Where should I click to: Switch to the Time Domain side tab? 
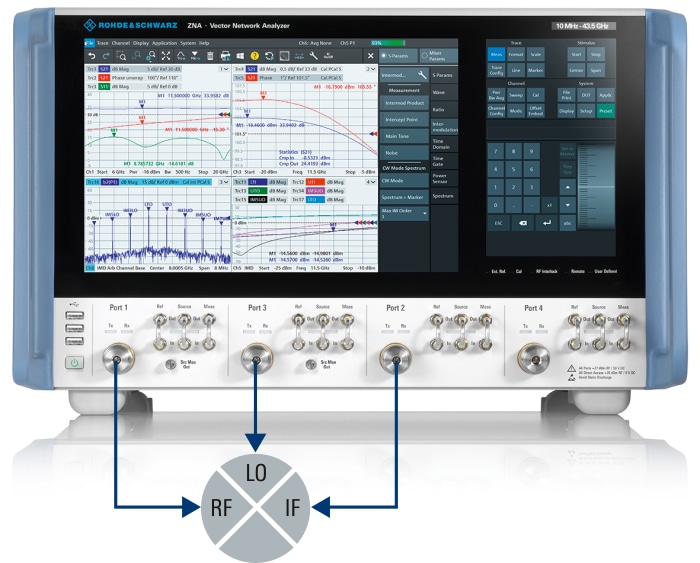tap(445, 144)
